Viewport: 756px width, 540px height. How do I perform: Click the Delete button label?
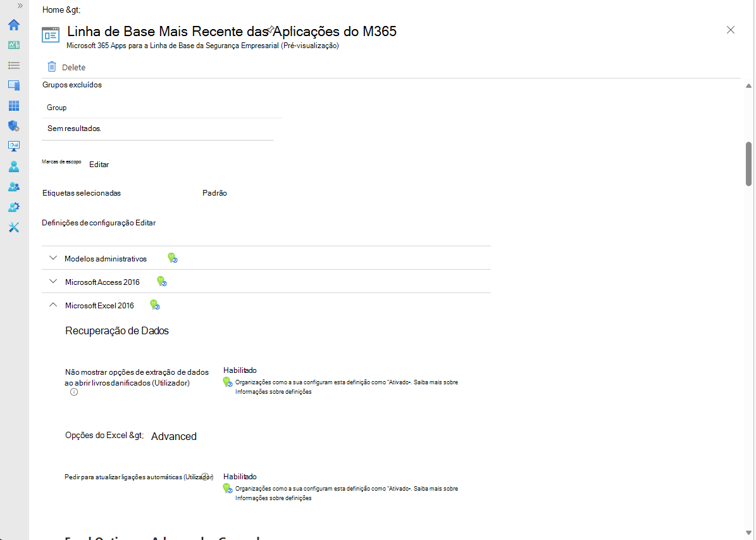coord(74,67)
